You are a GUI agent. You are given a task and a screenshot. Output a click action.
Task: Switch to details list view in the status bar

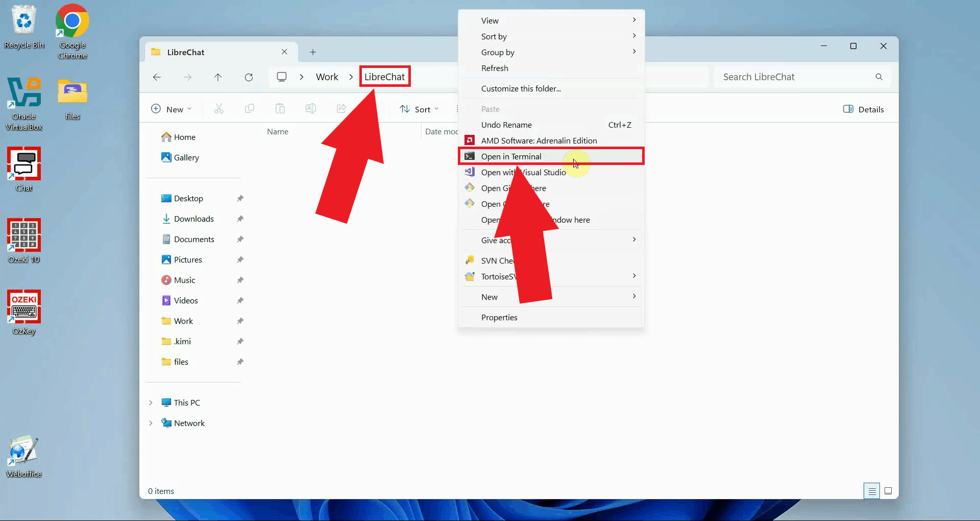[872, 491]
